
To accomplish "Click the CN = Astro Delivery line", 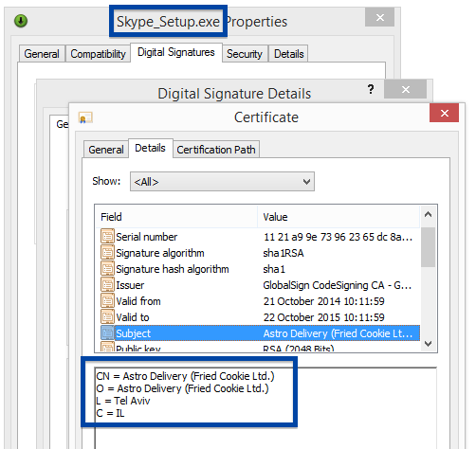I will (185, 376).
